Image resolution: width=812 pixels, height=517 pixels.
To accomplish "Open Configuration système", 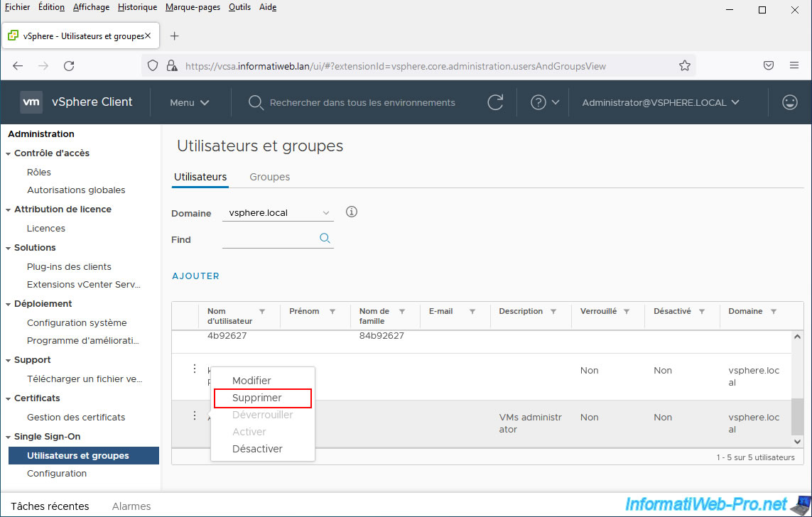I will click(x=77, y=322).
